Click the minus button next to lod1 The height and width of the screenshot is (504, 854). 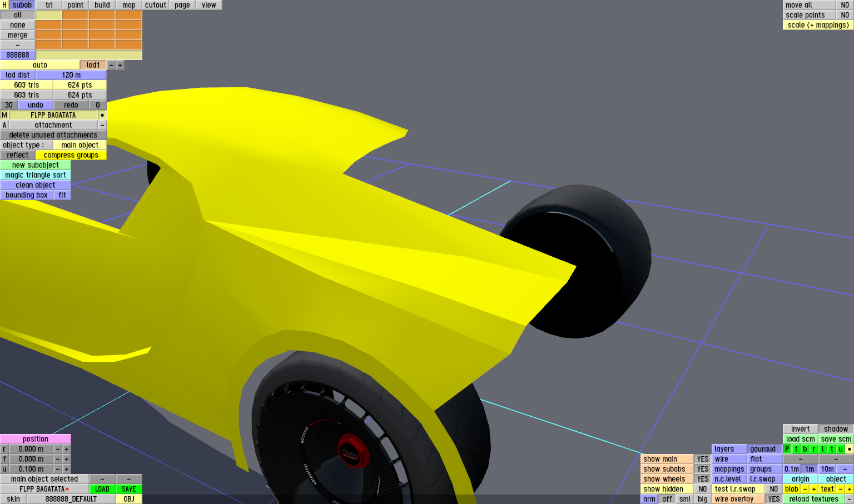pos(111,65)
